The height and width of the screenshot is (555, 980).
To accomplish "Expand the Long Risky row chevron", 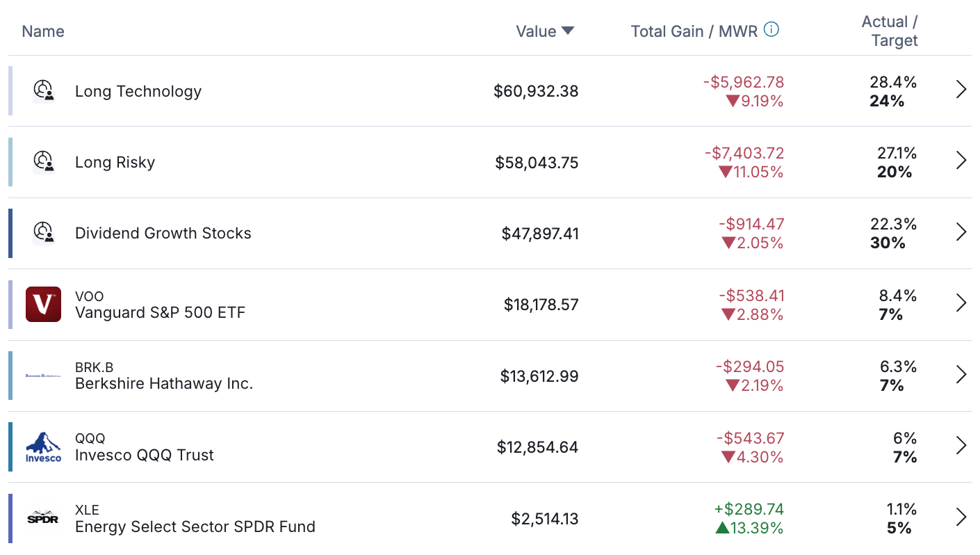I will 961,161.
